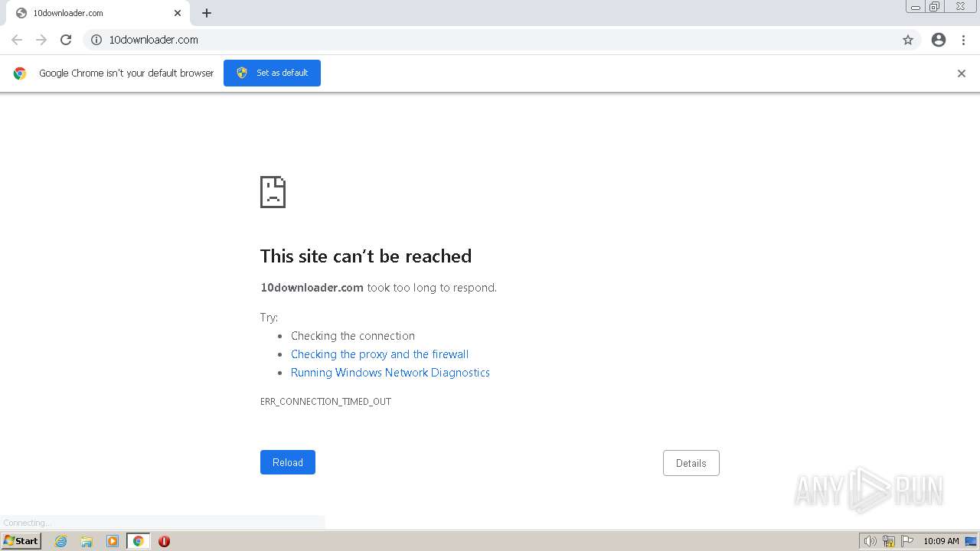Click the ERR_CONNECTION_TIMED_OUT text
Screen dimensions: 980x551
tap(326, 402)
